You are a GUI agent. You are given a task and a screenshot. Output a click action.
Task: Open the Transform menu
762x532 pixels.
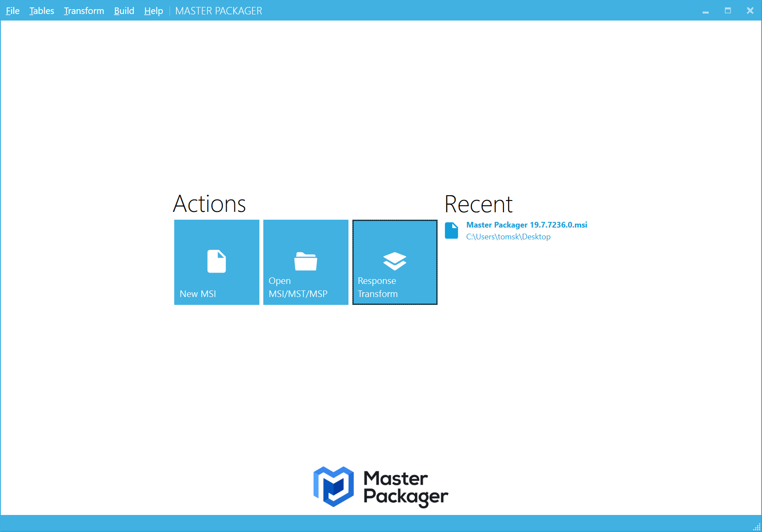click(x=84, y=10)
